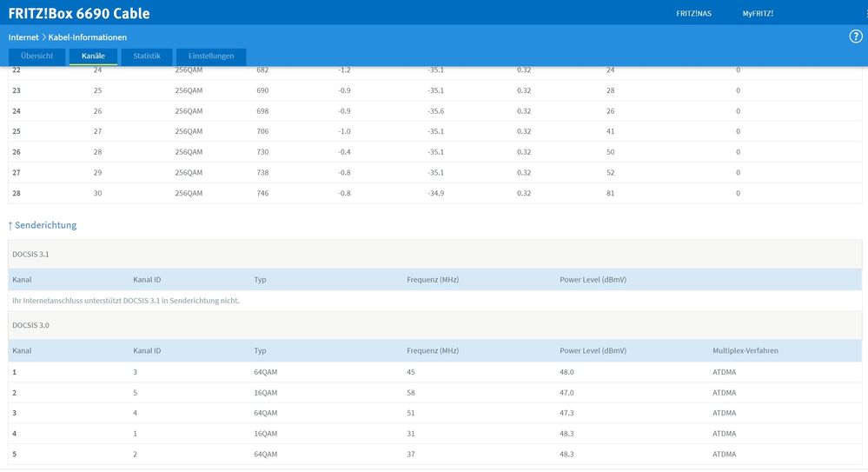Click 16QAM type in upstream channel 2 row
Viewport: 868px width, 472px height.
pos(266,393)
